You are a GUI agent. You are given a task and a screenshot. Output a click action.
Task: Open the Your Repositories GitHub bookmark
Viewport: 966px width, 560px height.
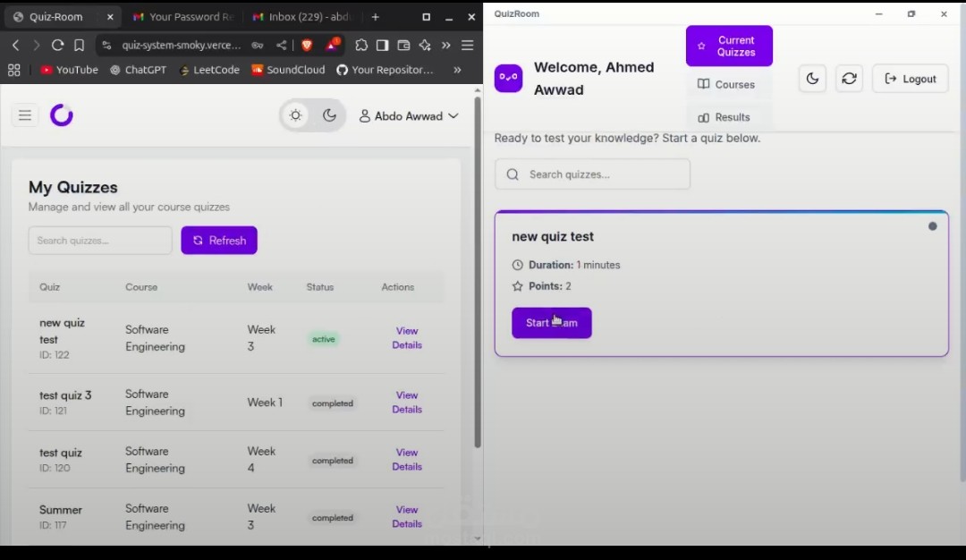point(385,70)
